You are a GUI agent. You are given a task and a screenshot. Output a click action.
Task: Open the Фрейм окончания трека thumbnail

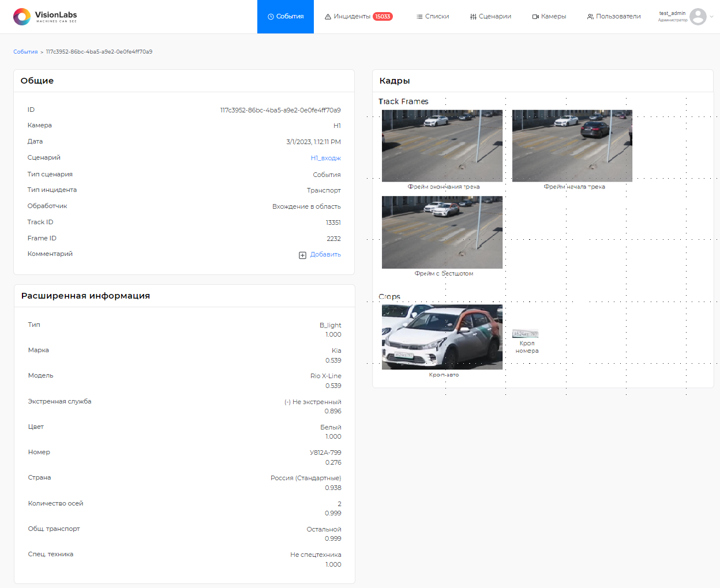pyautogui.click(x=442, y=146)
